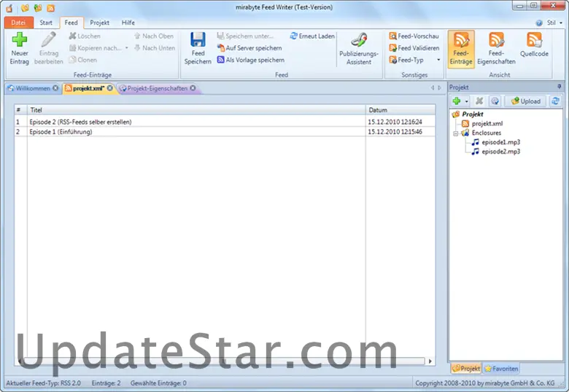Click the horizontal scrollbar right arrow
Image resolution: width=569 pixels, height=392 pixels.
(430, 361)
